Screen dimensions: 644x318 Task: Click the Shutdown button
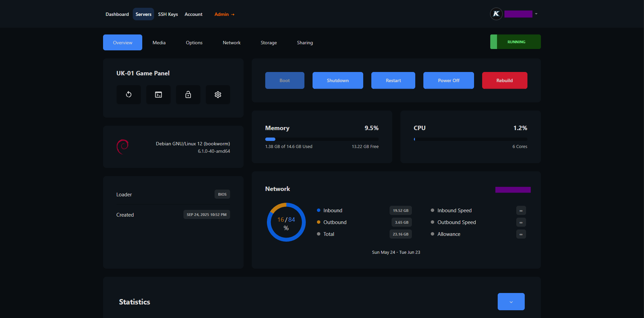(x=338, y=80)
